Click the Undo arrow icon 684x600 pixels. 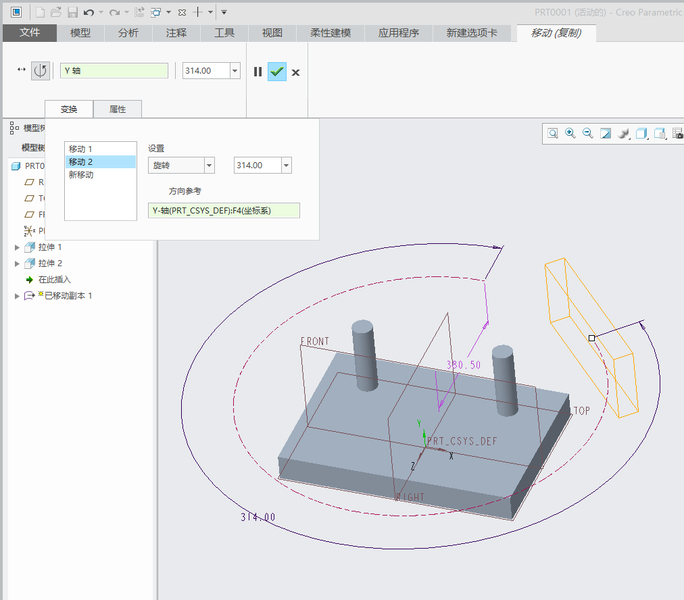coord(89,12)
